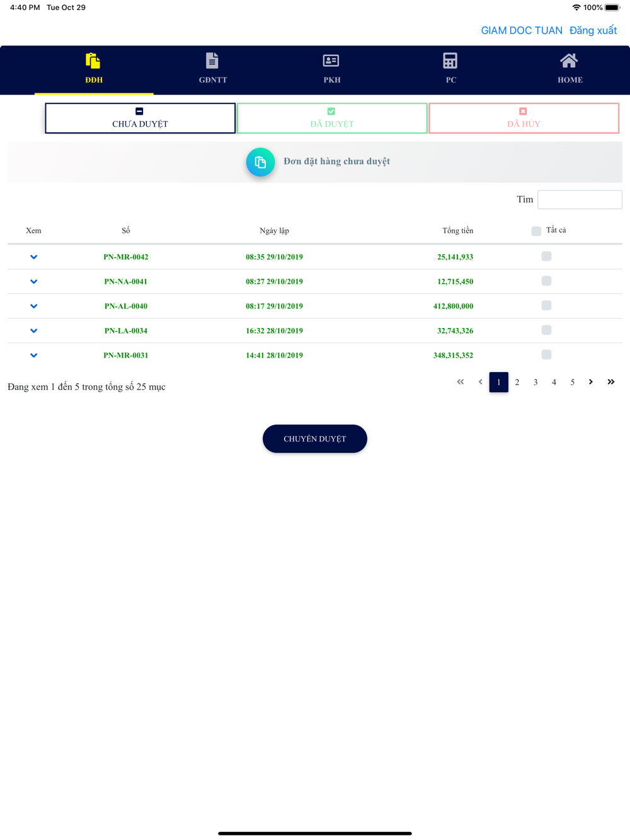This screenshot has width=630, height=840.
Task: Expand details of order PN-MR-0042
Action: (34, 257)
